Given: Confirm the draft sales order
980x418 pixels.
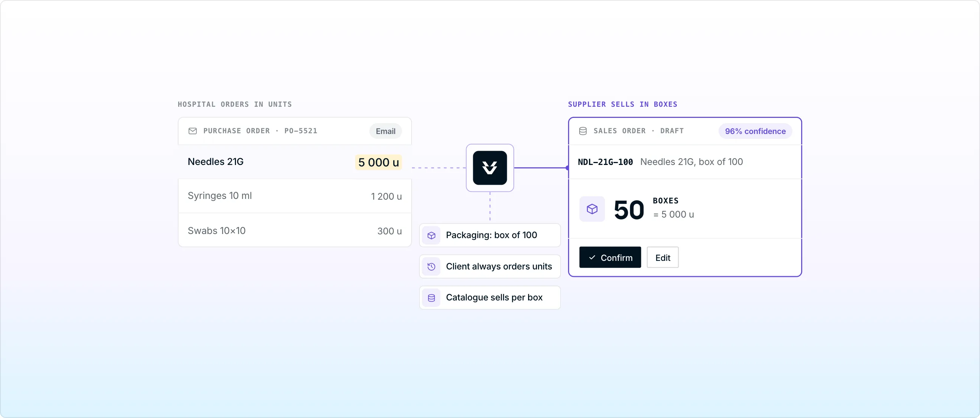Looking at the screenshot, I should pos(610,258).
